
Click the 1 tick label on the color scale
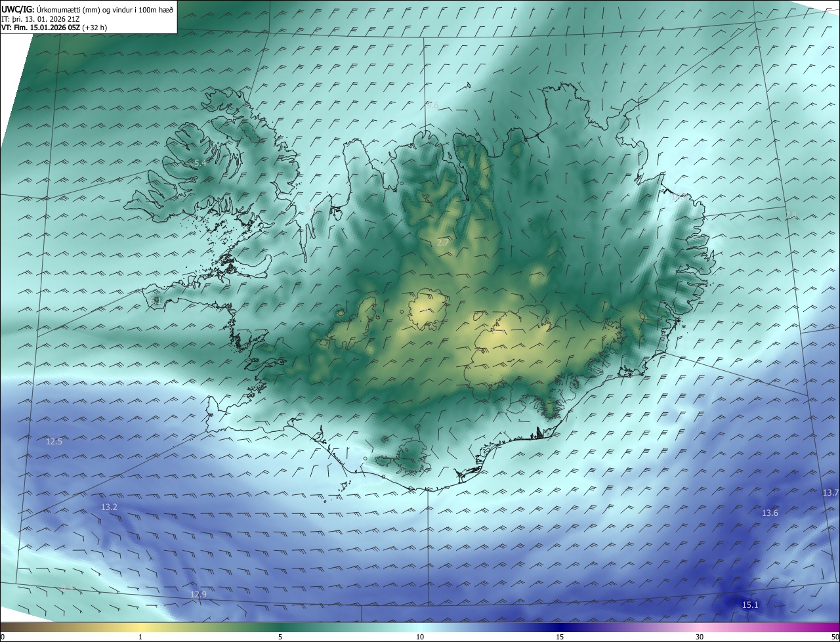point(140,637)
